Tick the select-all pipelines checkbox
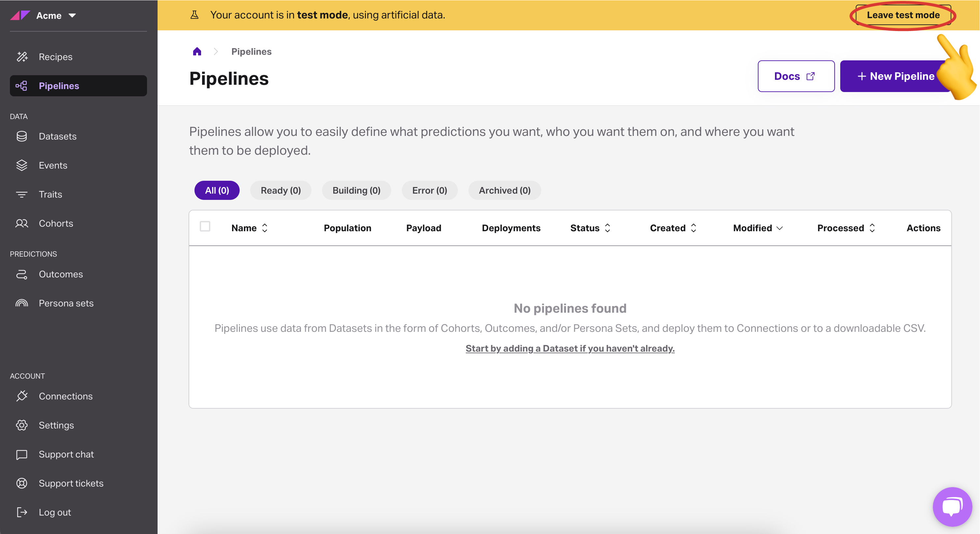Viewport: 980px width, 534px height. (x=205, y=227)
